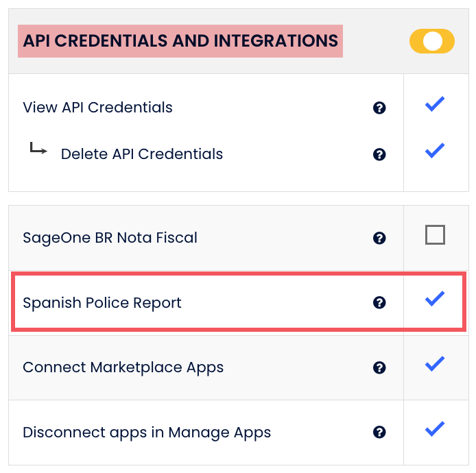Disable the Spanish Police Report checkmark

tap(435, 299)
